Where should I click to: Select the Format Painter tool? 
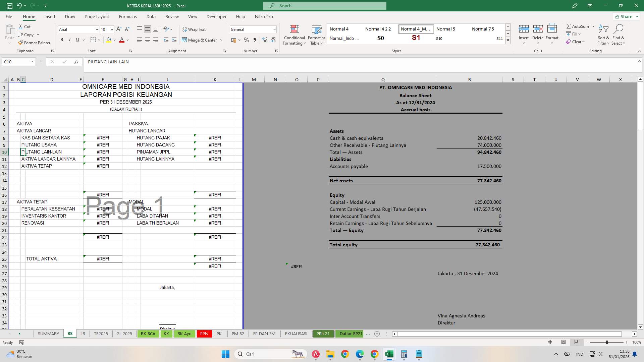coord(35,43)
